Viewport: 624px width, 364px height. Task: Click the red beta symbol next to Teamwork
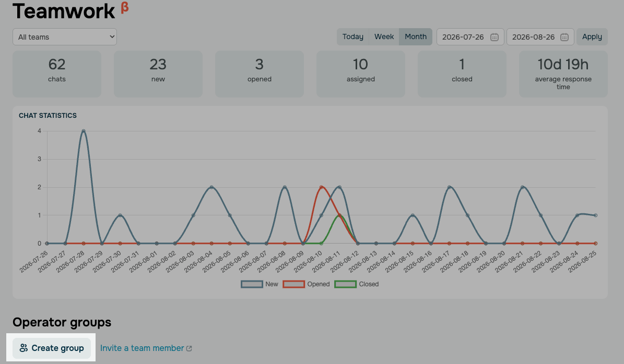point(125,7)
